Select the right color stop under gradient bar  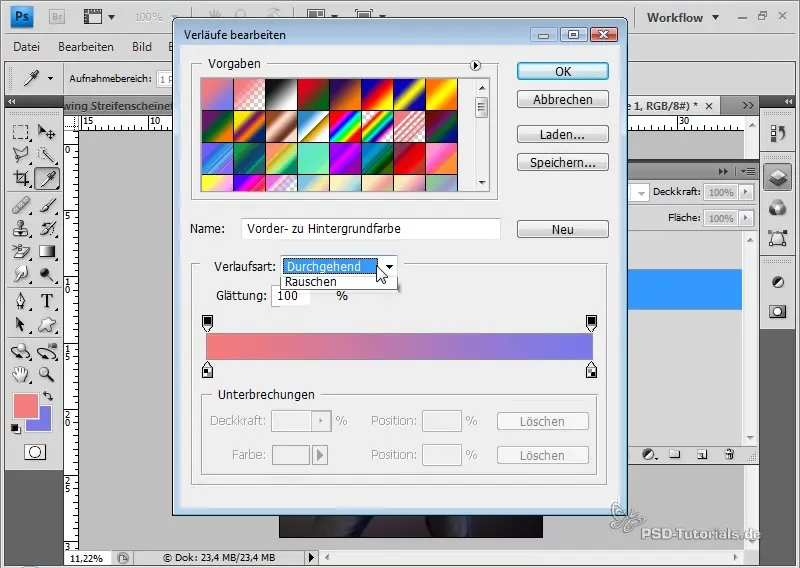point(591,369)
